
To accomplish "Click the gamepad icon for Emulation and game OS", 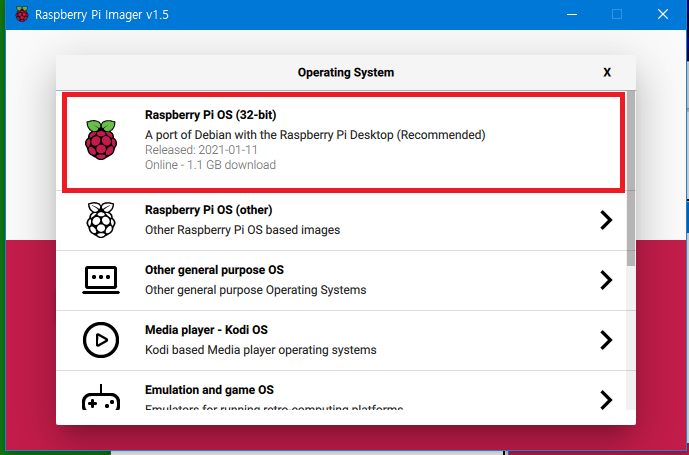I will pos(101,397).
